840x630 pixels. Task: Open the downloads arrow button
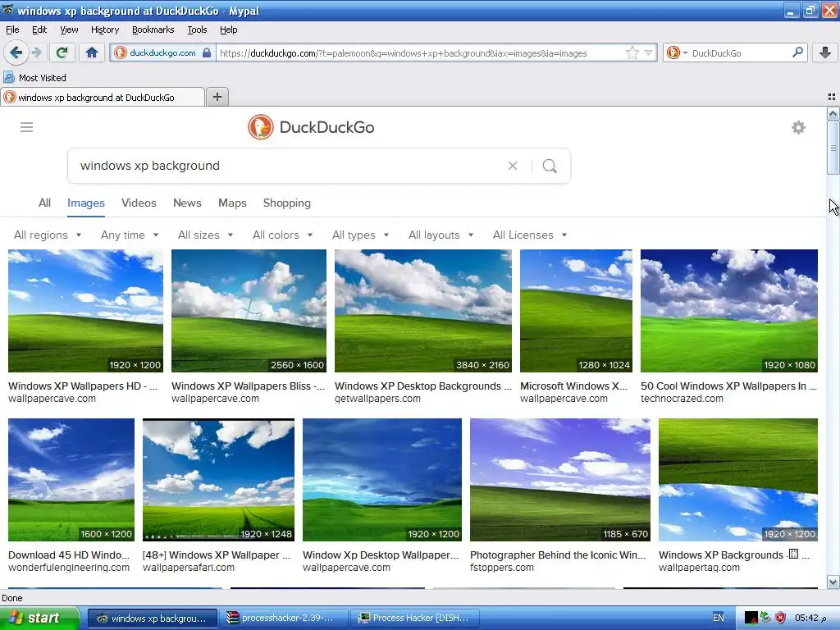tap(825, 52)
